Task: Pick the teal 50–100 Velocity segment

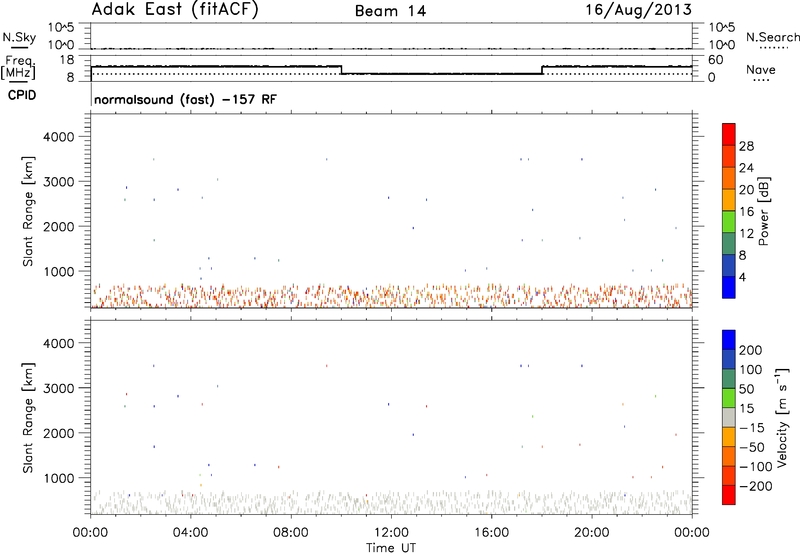Action: [729, 379]
